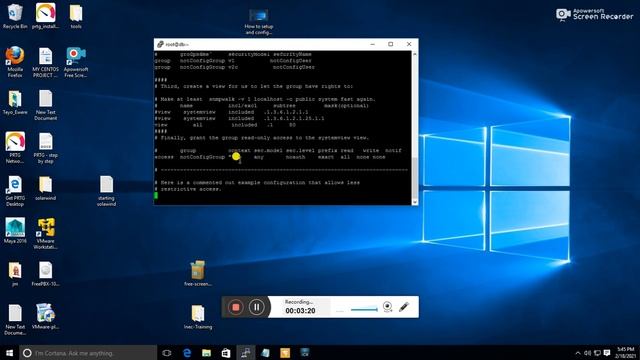Launch Maya 2016 from desktop
This screenshot has height=360, width=640.
[15, 231]
